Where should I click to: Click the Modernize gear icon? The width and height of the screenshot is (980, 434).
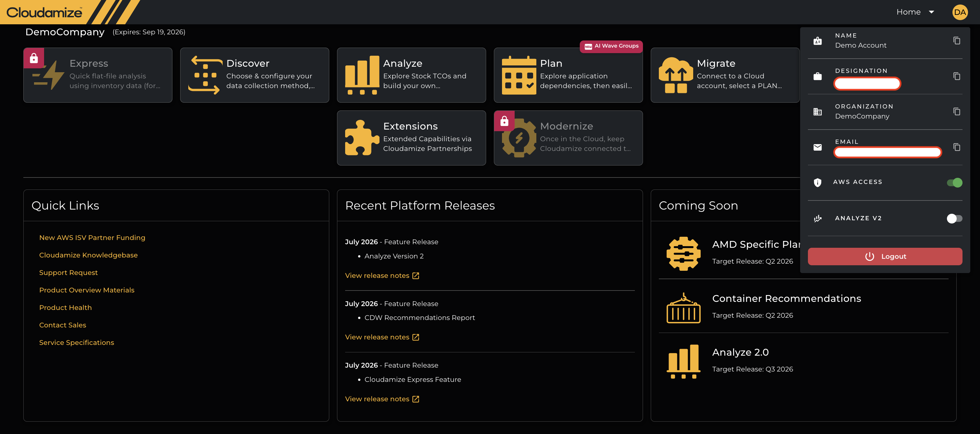pos(519,138)
